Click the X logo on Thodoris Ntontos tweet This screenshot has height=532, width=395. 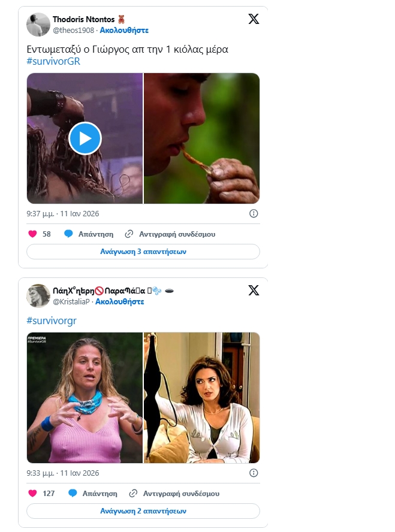click(254, 19)
